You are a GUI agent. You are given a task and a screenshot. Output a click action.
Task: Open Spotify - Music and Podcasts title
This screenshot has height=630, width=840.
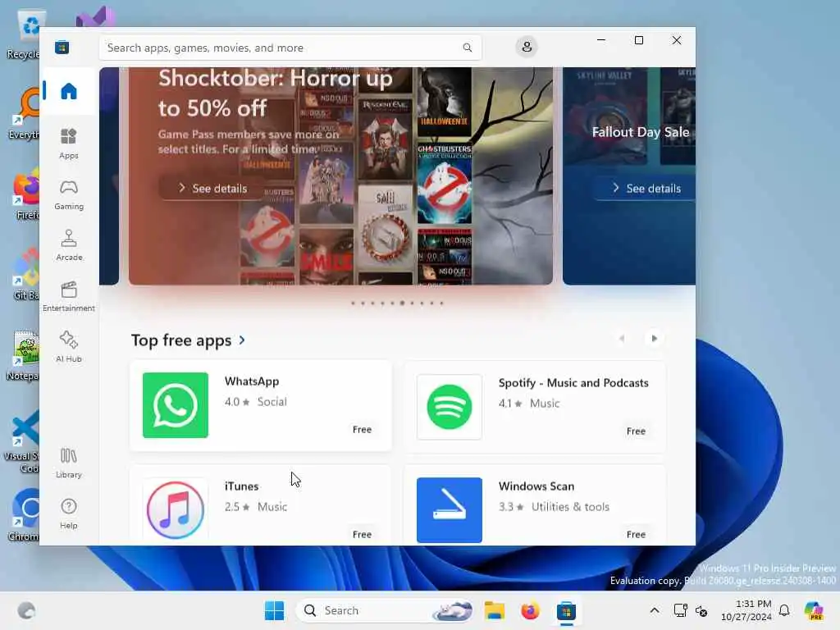point(573,383)
